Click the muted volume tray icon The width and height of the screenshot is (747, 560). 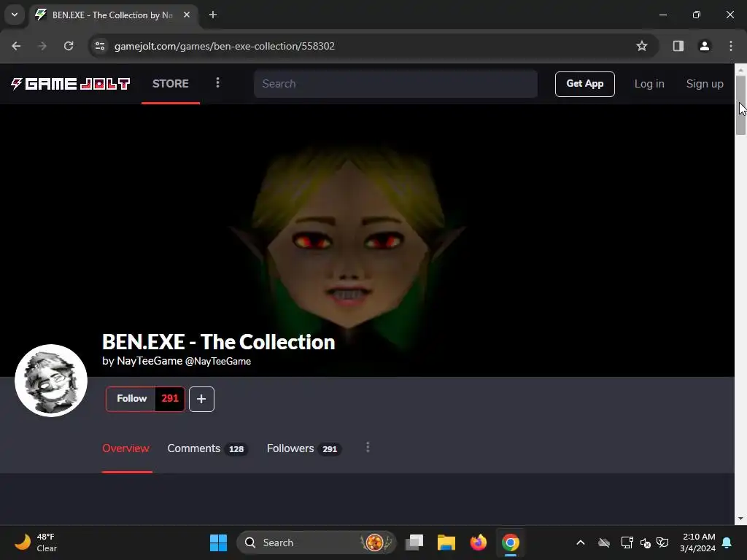pyautogui.click(x=646, y=542)
